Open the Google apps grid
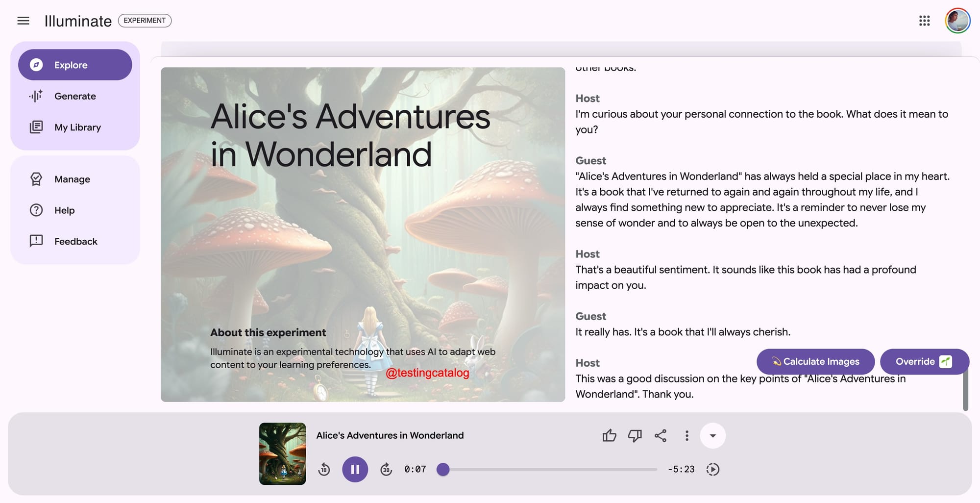The height and width of the screenshot is (503, 980). 924,21
